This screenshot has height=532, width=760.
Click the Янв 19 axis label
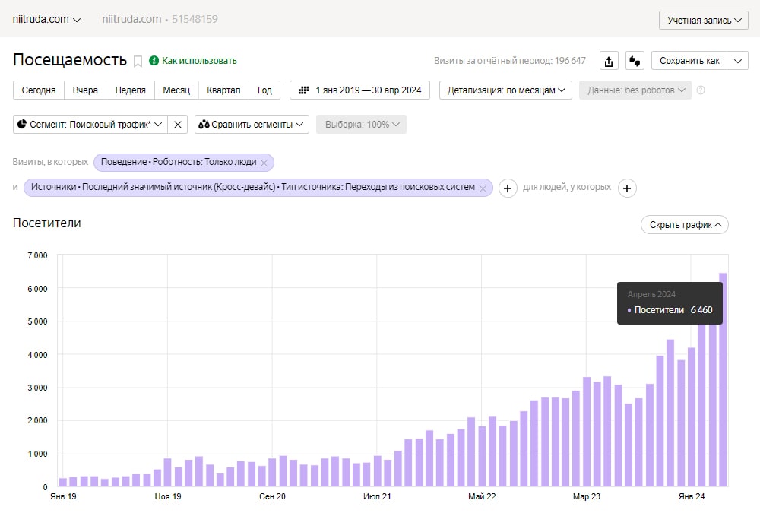[63, 496]
